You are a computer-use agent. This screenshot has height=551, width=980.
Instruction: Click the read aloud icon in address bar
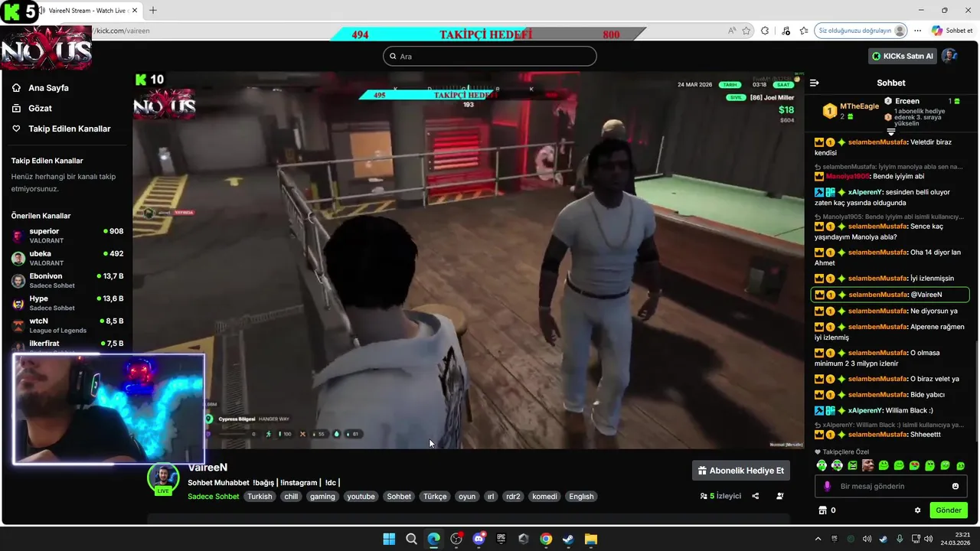pyautogui.click(x=732, y=31)
